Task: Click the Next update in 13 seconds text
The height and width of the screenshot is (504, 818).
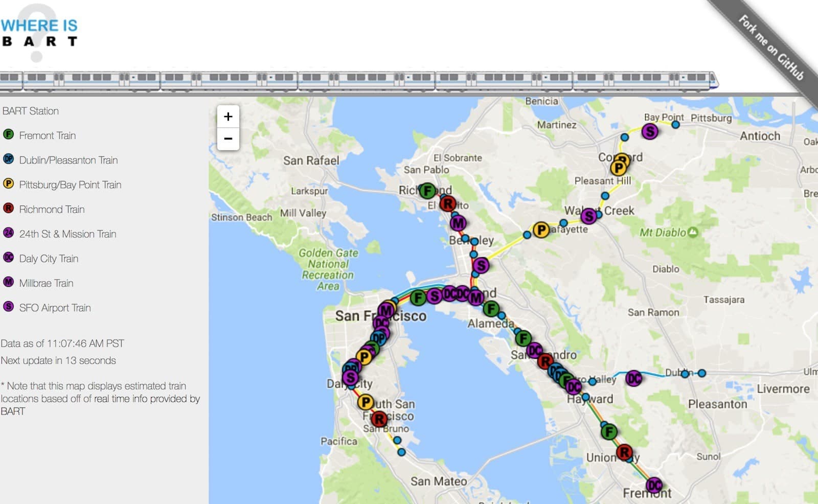Action: point(58,360)
